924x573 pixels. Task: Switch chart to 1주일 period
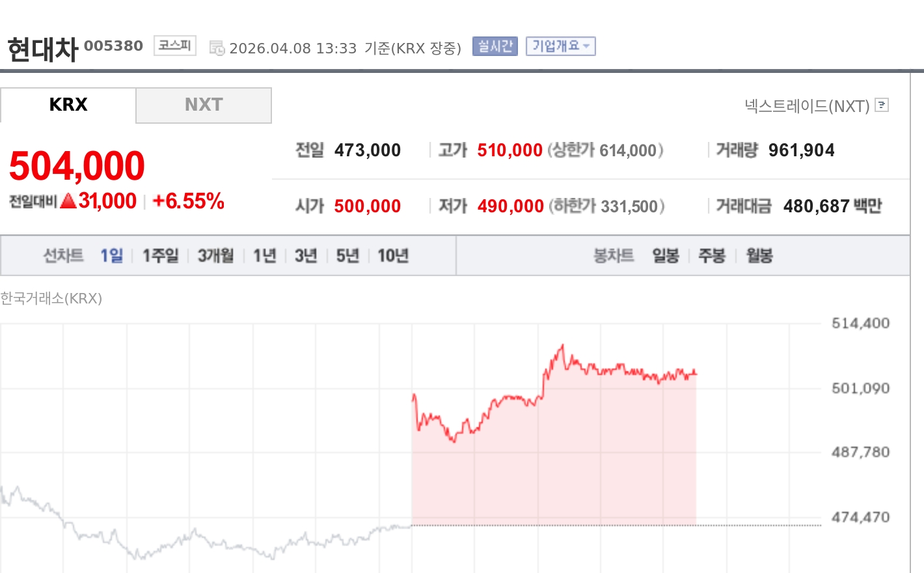pos(159,255)
